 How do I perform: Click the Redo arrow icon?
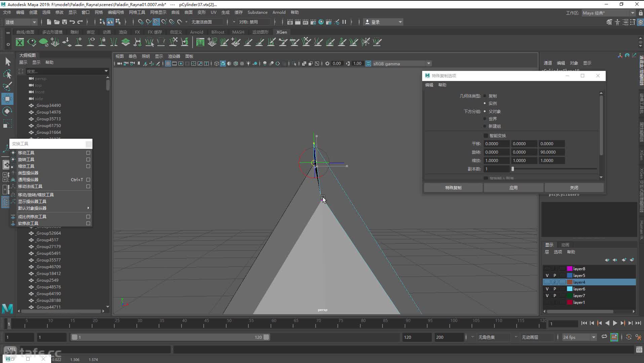point(80,22)
